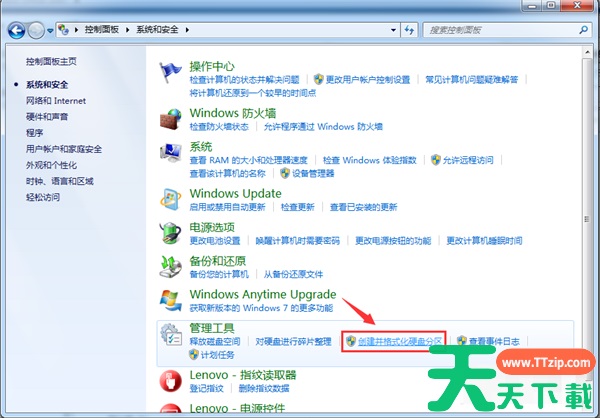Open the 系统 heading link
Screen dimensions: 600x418
coord(201,147)
